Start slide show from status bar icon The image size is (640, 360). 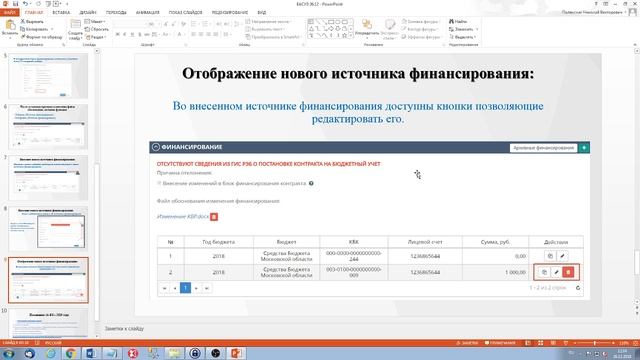566,343
